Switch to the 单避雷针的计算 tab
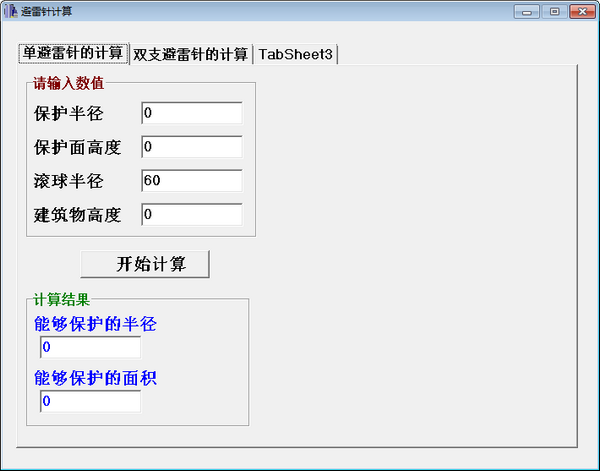The image size is (600, 471). 73,53
